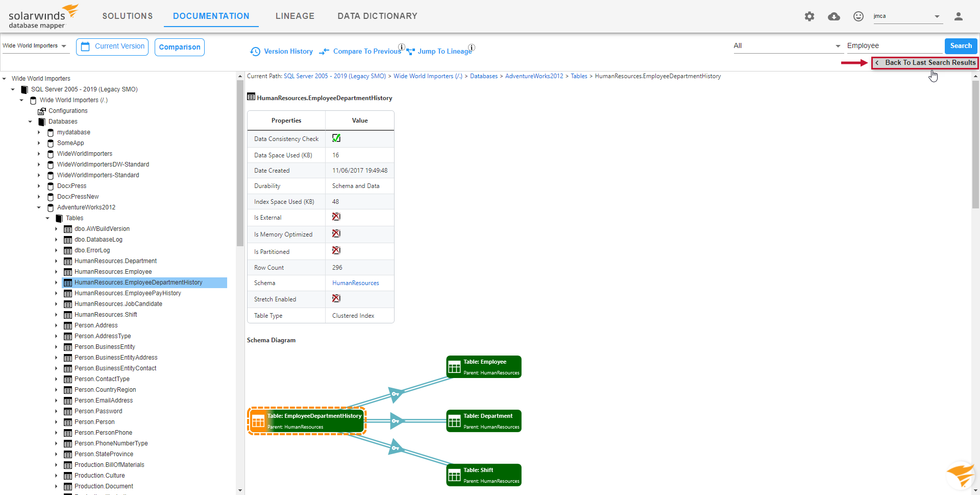Click Back To Last Search Results
Viewport: 980px width, 495px height.
925,63
